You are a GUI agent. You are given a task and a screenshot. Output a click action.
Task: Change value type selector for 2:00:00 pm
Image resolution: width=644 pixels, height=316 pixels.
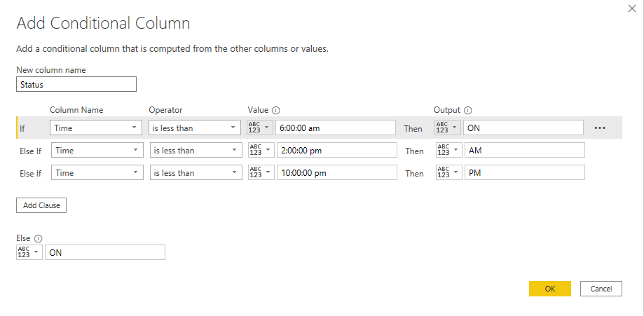pos(261,151)
